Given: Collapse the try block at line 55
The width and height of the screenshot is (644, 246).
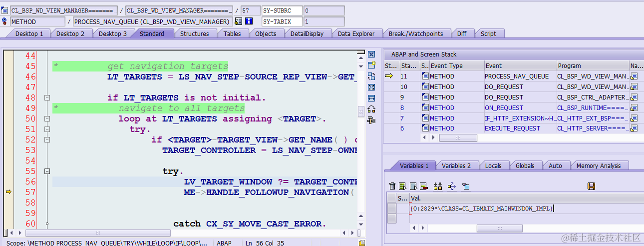Looking at the screenshot, I should pos(47,171).
